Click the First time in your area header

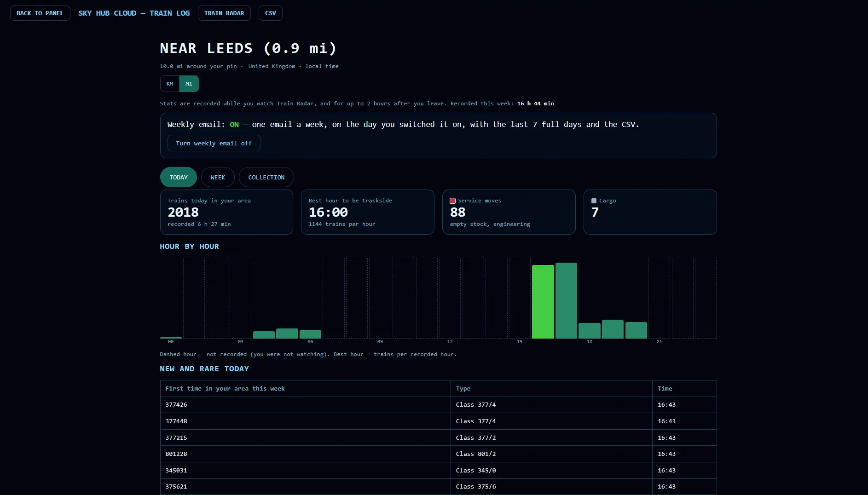pyautogui.click(x=306, y=389)
